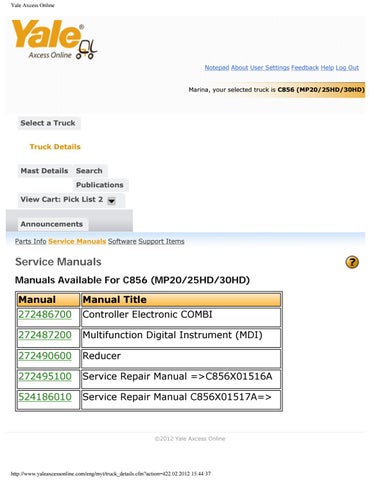Click the page URL text at bottom

(111, 474)
